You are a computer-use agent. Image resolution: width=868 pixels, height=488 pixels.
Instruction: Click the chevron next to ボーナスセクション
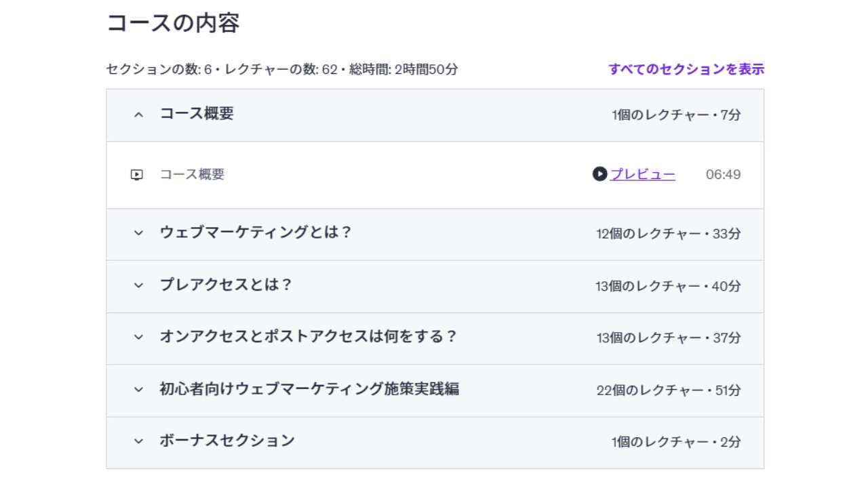coord(139,441)
